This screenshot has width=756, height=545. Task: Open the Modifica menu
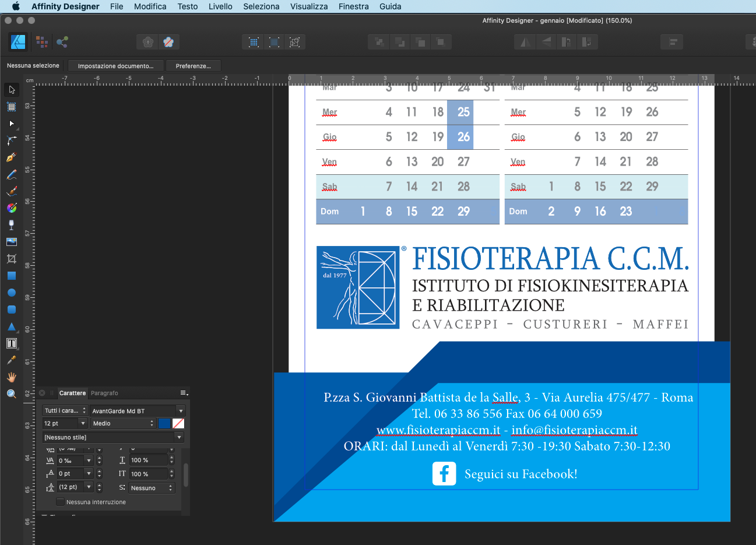pos(150,6)
